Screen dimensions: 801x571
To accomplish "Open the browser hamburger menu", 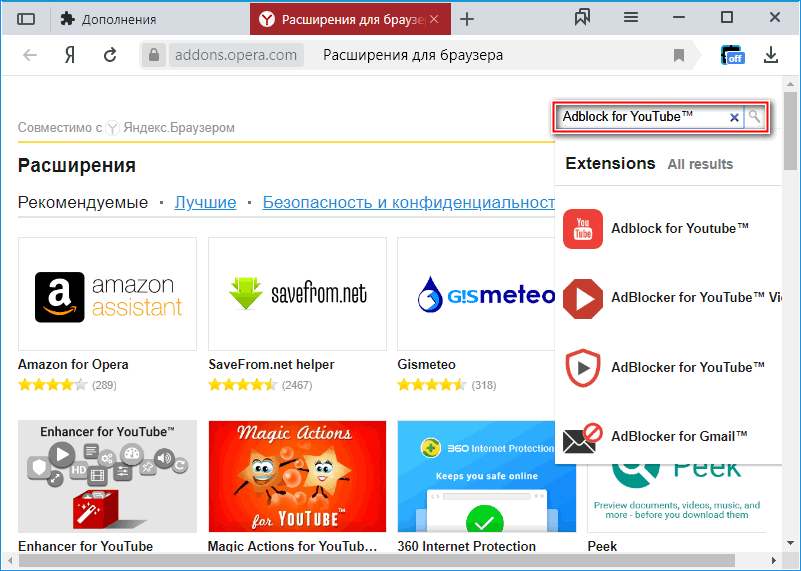I will [x=631, y=18].
